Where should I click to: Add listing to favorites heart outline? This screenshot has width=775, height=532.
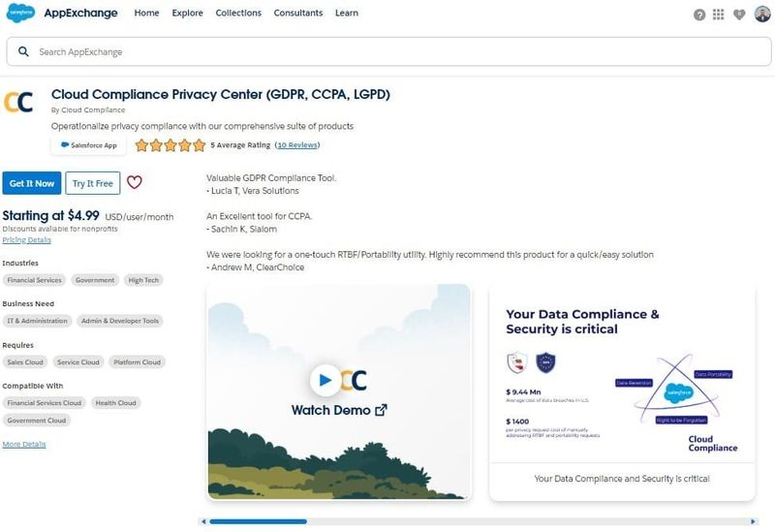pos(135,182)
